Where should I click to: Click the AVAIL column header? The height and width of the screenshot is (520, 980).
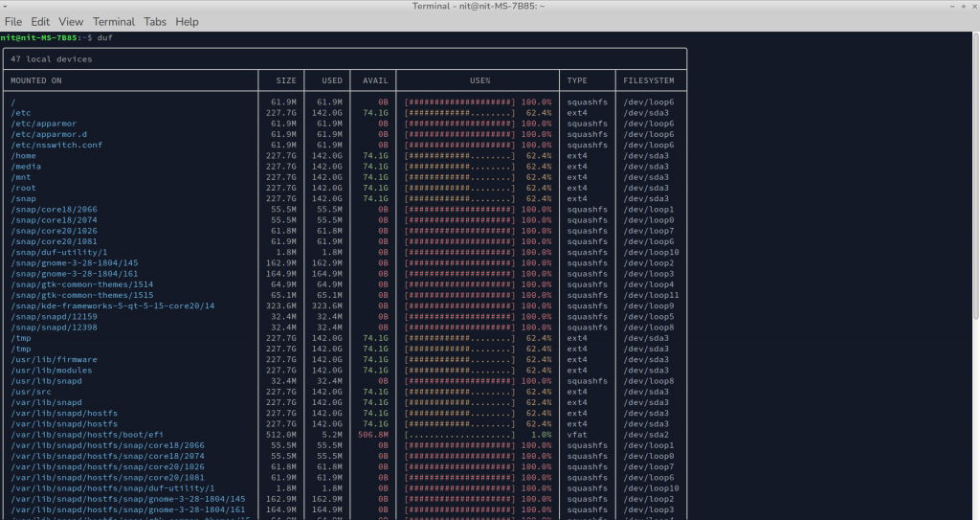click(x=375, y=80)
